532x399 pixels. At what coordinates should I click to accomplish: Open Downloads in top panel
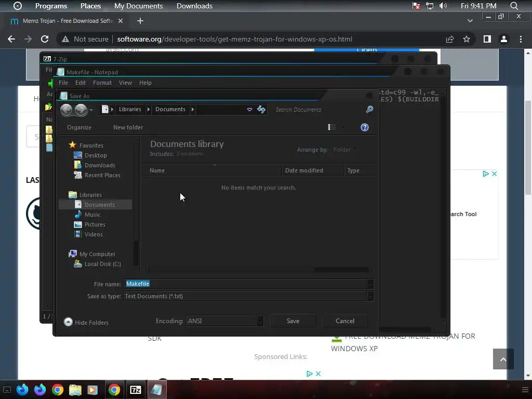(x=194, y=6)
